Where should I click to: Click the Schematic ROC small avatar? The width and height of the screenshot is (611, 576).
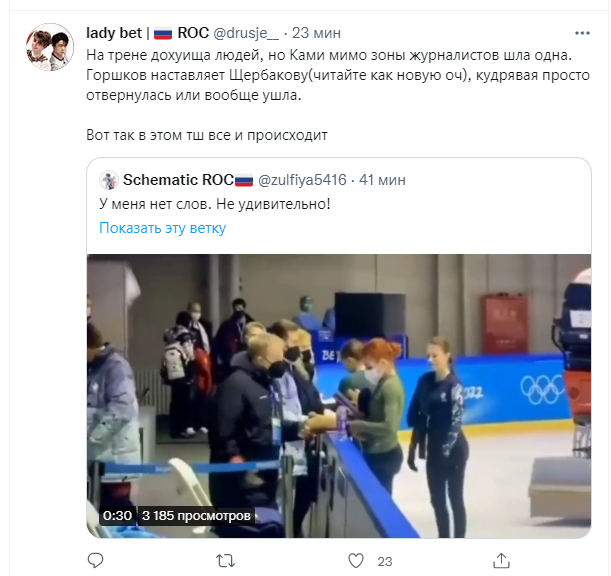[107, 180]
